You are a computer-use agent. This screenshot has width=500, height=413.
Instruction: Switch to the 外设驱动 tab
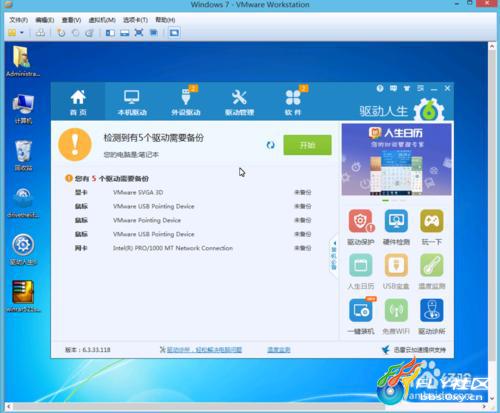point(186,102)
